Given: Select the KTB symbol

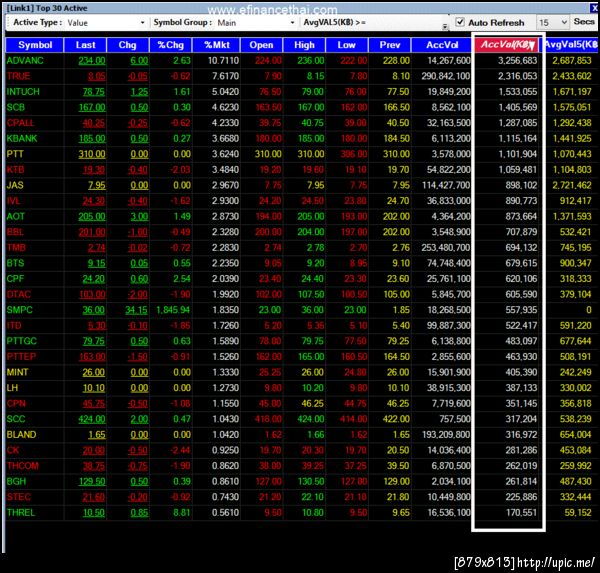Looking at the screenshot, I should 15,170.
